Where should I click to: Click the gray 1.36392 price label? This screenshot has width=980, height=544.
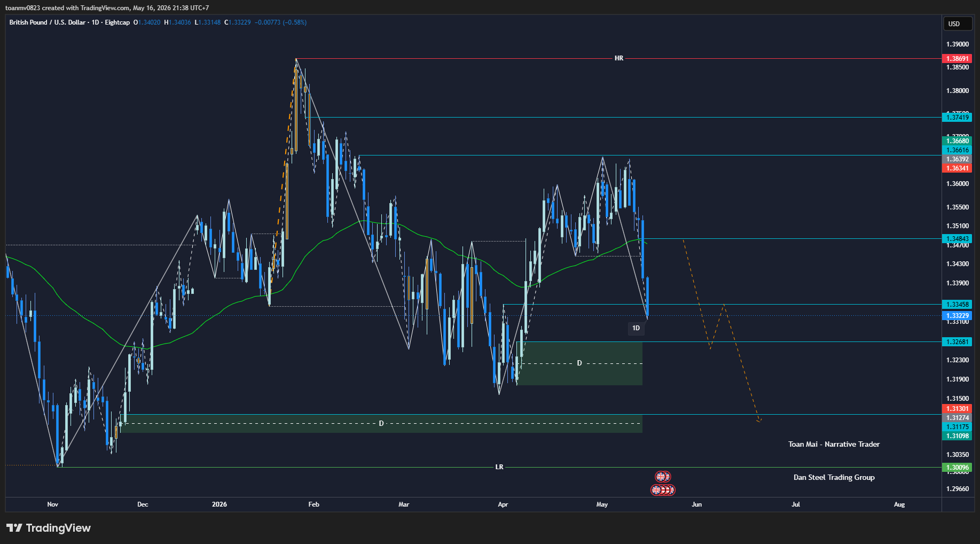[x=957, y=159]
